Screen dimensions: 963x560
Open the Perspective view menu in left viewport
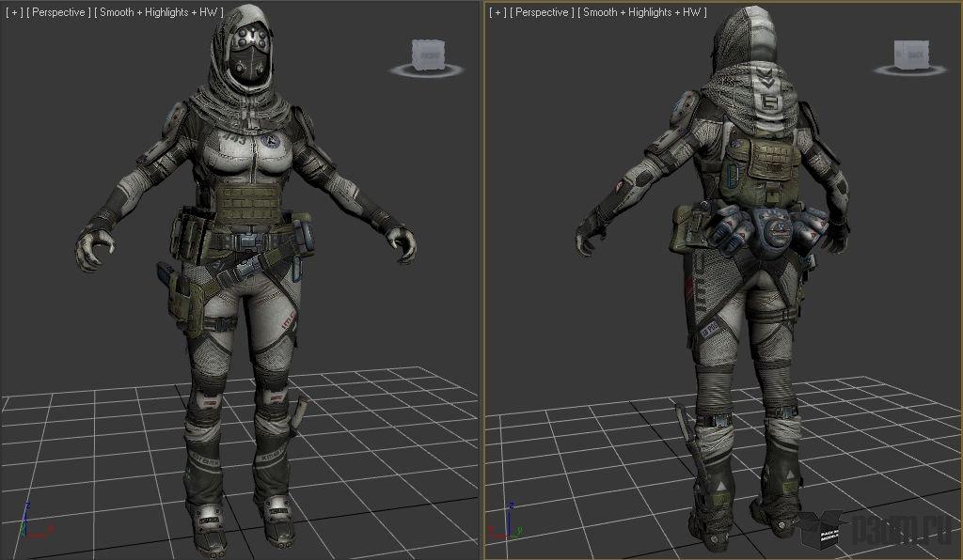(59, 13)
